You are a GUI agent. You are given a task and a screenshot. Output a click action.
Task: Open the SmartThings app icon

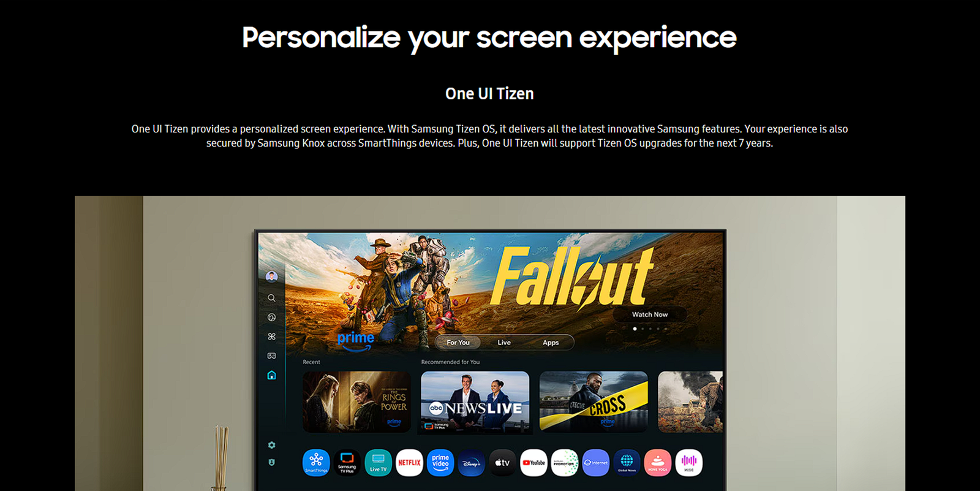pyautogui.click(x=316, y=462)
